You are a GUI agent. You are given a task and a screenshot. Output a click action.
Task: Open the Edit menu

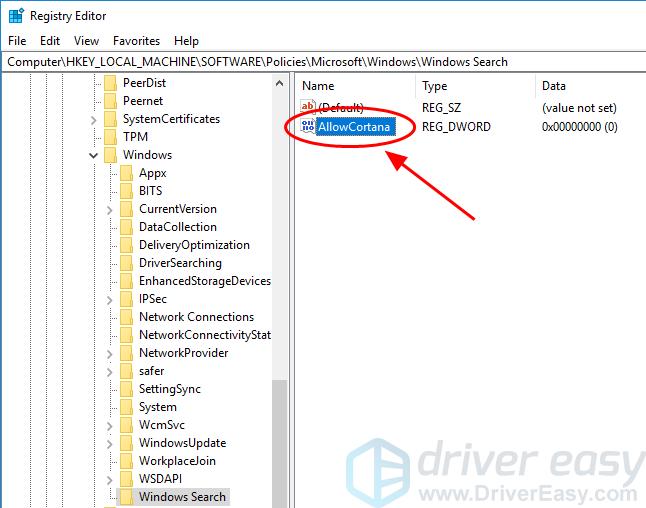50,41
